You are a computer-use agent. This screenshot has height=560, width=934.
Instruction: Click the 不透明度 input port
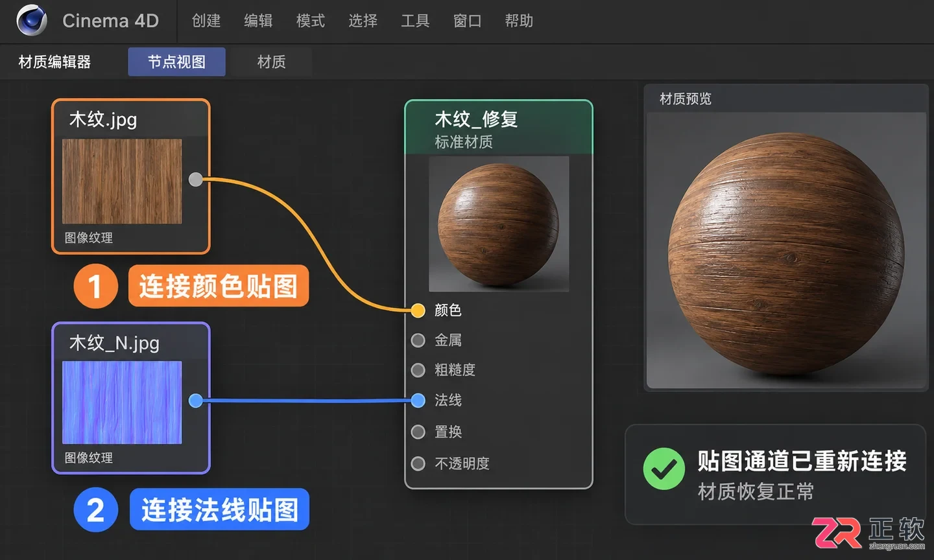[418, 463]
